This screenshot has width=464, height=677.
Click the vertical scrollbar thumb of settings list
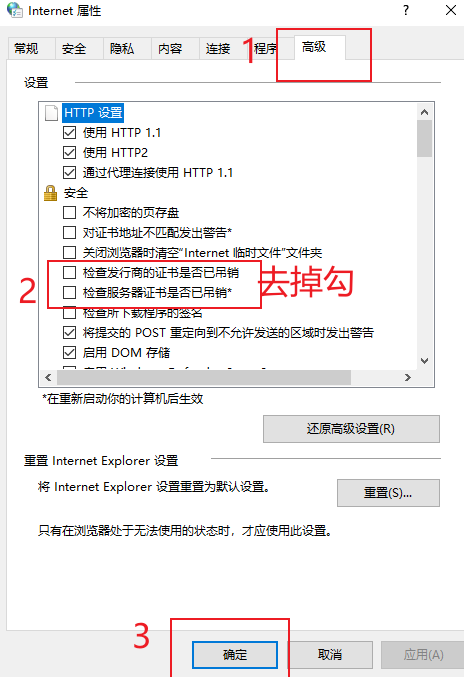coord(424,138)
